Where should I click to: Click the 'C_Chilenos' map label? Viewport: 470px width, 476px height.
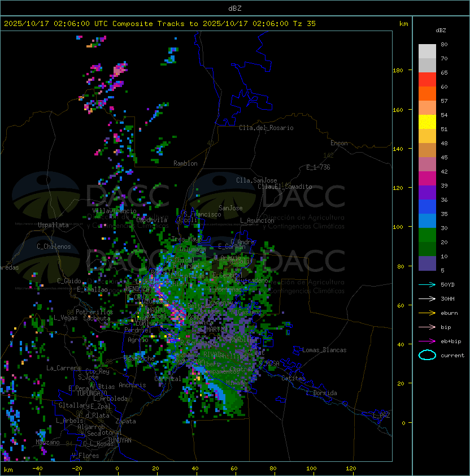click(x=54, y=246)
